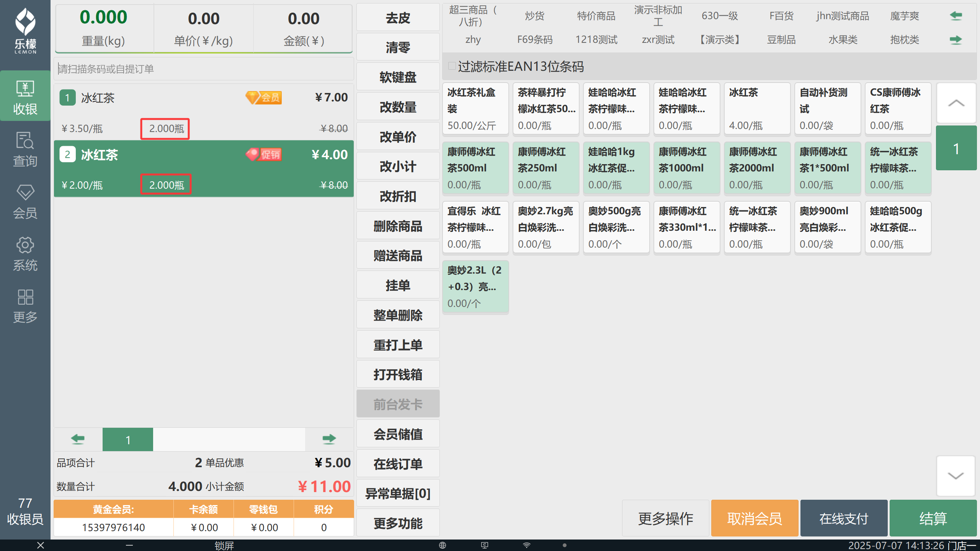Select the F百货 category tab
Screen dimensions: 980x551
(x=781, y=16)
